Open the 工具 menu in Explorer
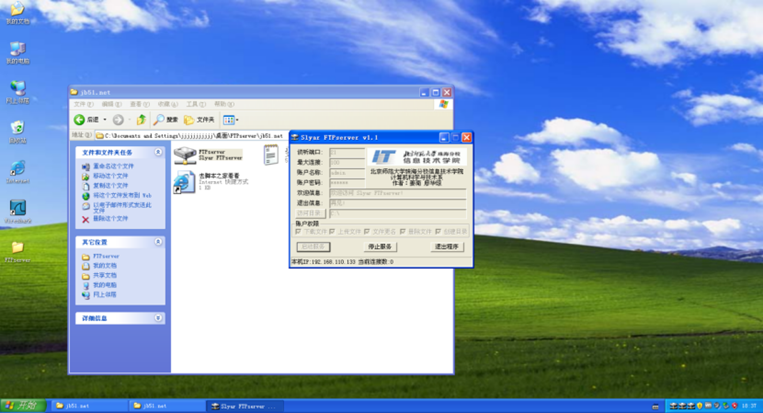Image resolution: width=763 pixels, height=413 pixels. [196, 104]
